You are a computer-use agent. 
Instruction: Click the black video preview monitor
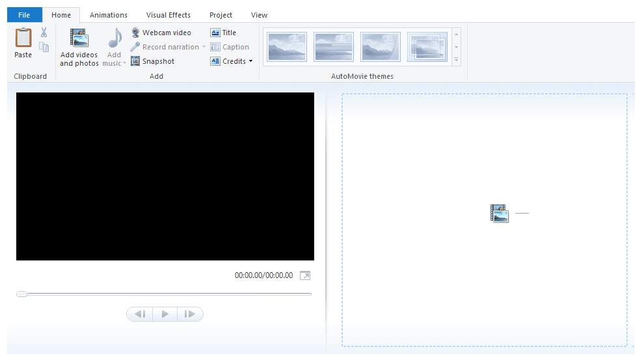(x=165, y=176)
